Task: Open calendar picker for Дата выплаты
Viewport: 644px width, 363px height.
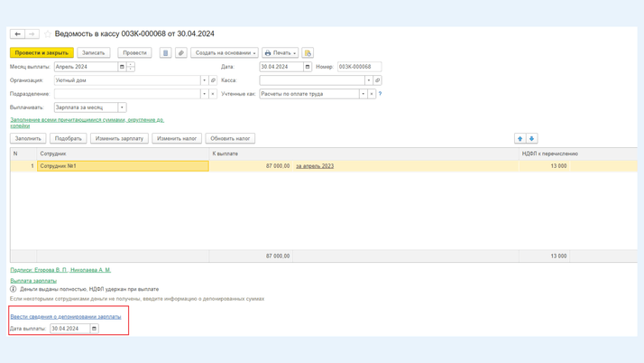Action: (x=94, y=329)
